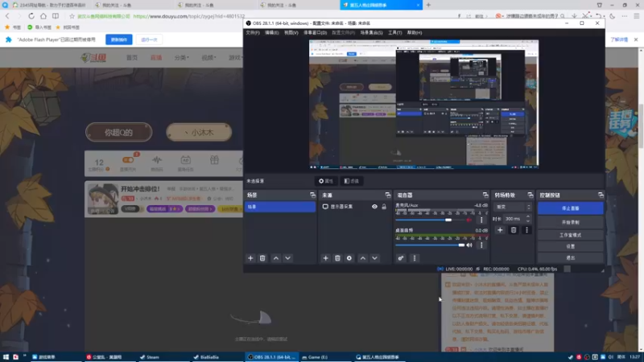
Task: Go to the browser home page
Action: click(43, 16)
